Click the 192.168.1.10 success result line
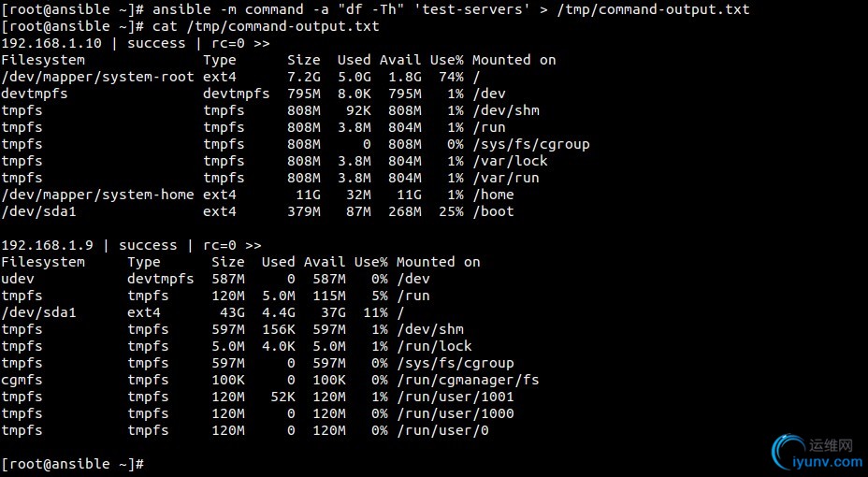The height and width of the screenshot is (477, 868). pos(136,43)
